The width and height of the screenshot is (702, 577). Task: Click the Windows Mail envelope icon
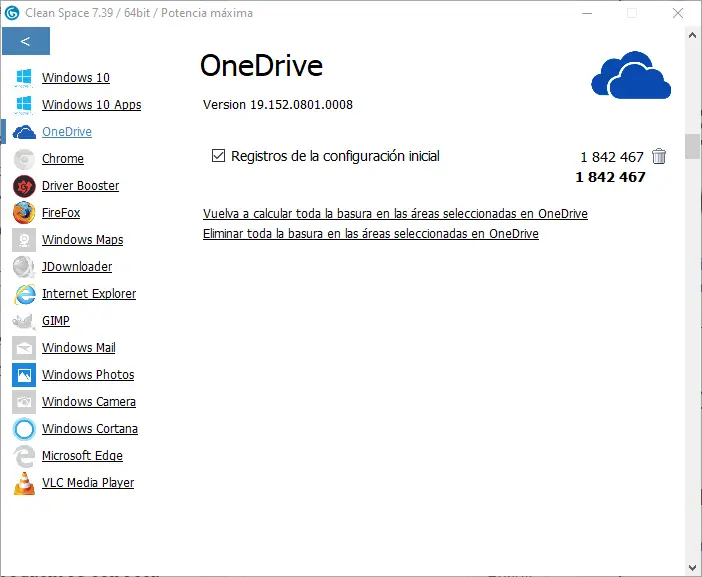[x=24, y=348]
